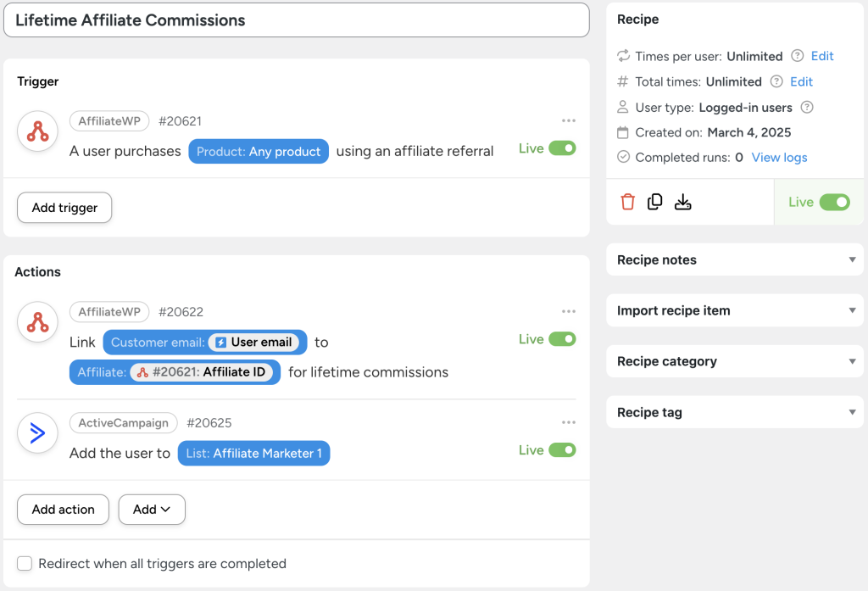Select the ActiveCampaign action icon
This screenshot has height=591, width=868.
37,432
